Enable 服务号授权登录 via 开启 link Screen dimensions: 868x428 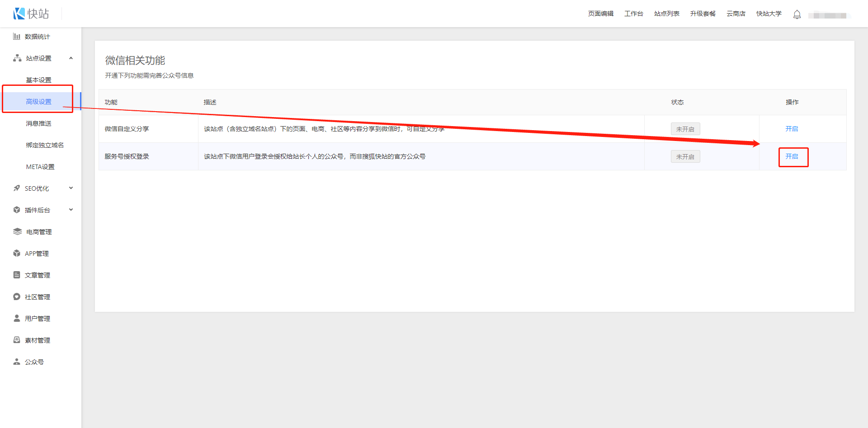coord(792,156)
